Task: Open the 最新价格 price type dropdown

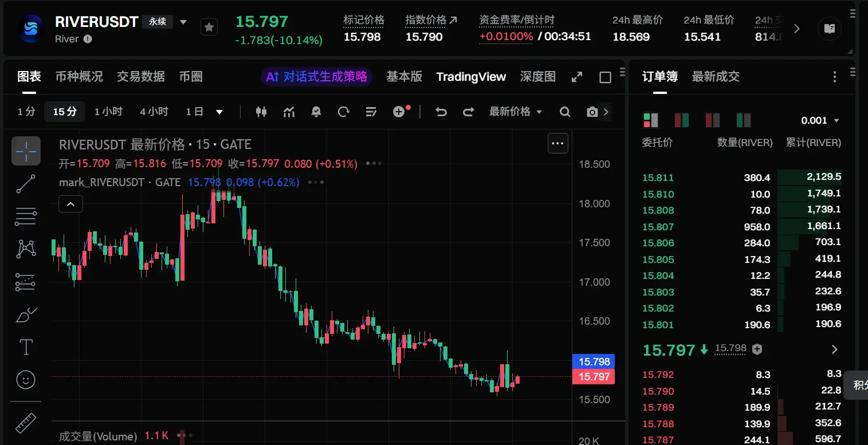Action: pyautogui.click(x=515, y=112)
